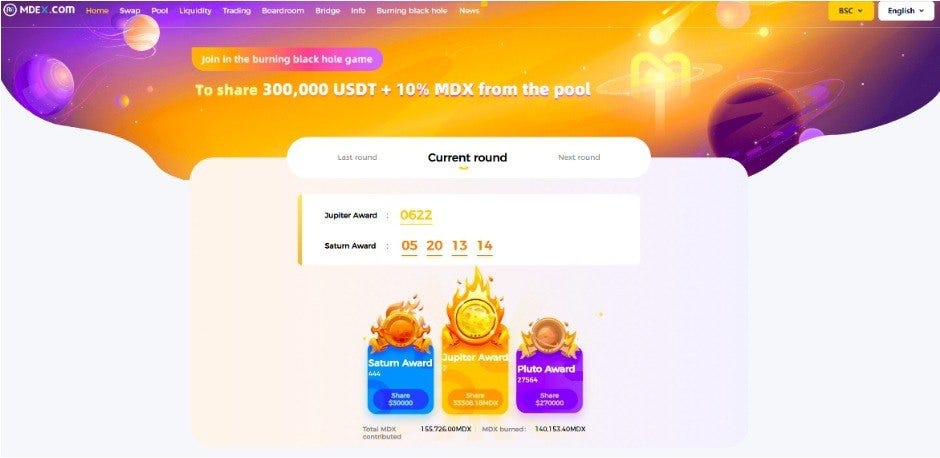Select the Current round tab
The image size is (940, 458).
[468, 158]
